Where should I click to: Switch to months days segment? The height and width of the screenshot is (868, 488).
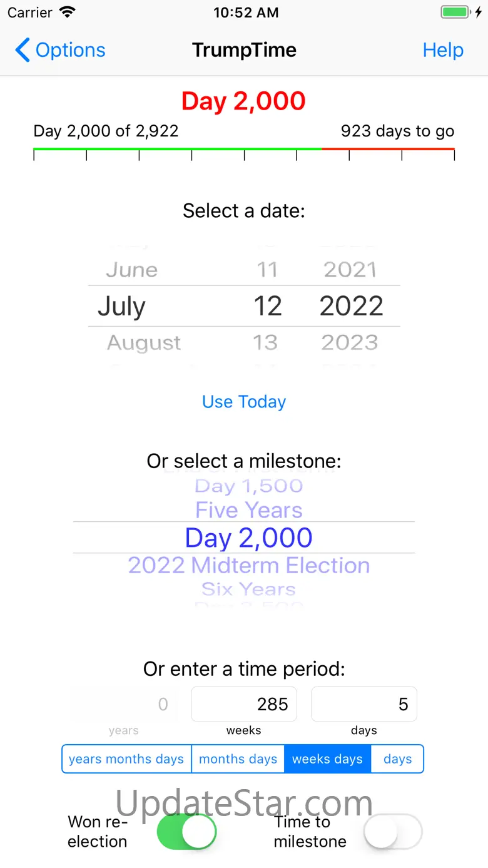(238, 759)
